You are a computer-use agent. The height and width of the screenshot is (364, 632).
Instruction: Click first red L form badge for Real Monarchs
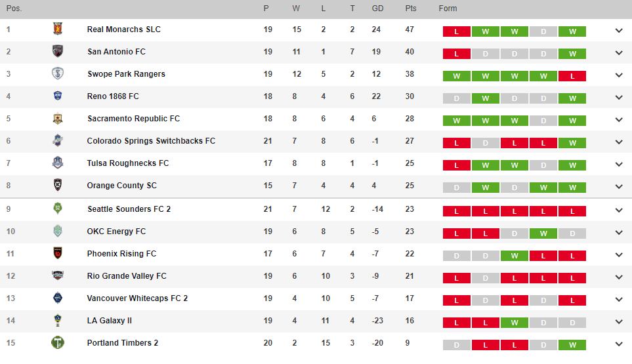tap(456, 31)
